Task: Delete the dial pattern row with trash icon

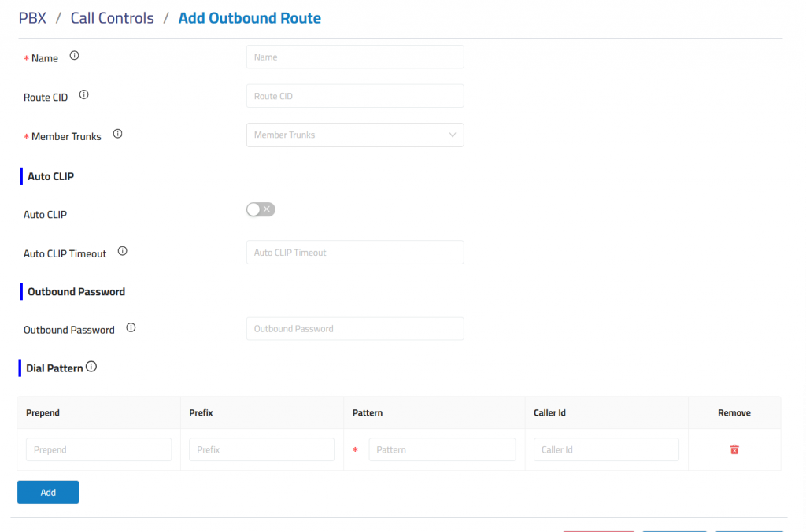Action: coord(734,449)
